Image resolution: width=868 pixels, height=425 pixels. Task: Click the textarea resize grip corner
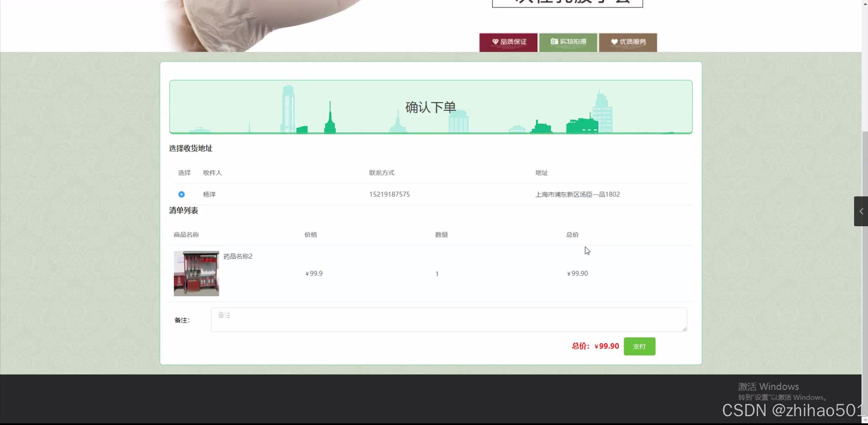click(684, 329)
